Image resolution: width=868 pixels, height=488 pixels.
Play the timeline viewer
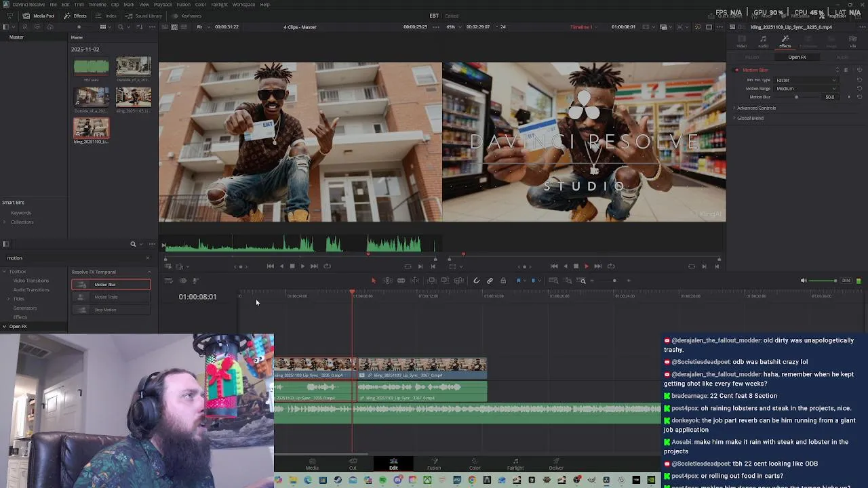coord(587,266)
